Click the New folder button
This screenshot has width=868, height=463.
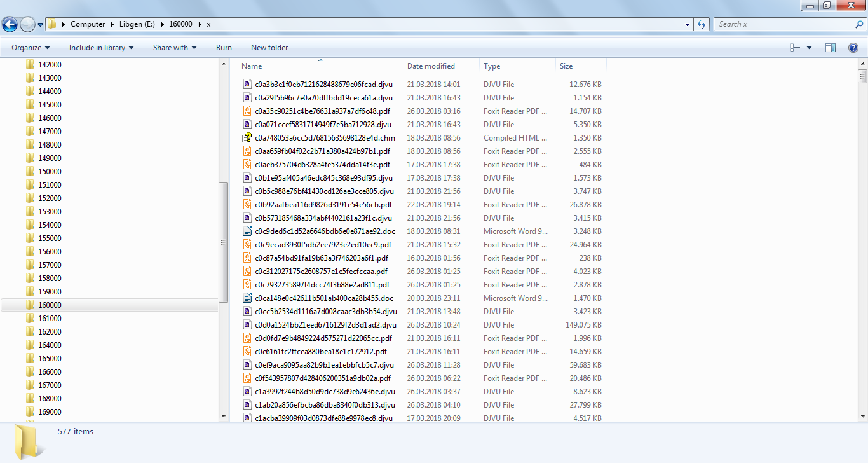(269, 47)
